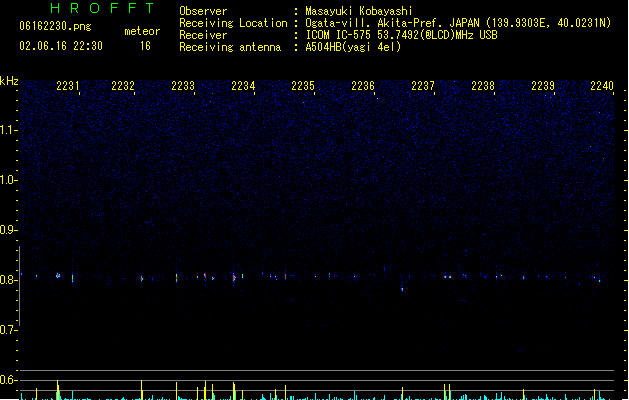
Task: Click the date stamp 02.06.16 22:30
Action: click(61, 46)
